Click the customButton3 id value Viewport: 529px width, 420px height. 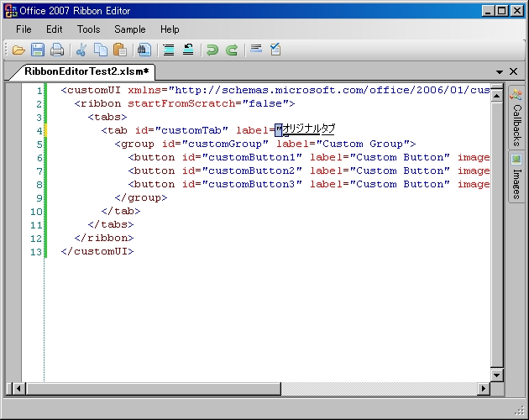pyautogui.click(x=252, y=184)
